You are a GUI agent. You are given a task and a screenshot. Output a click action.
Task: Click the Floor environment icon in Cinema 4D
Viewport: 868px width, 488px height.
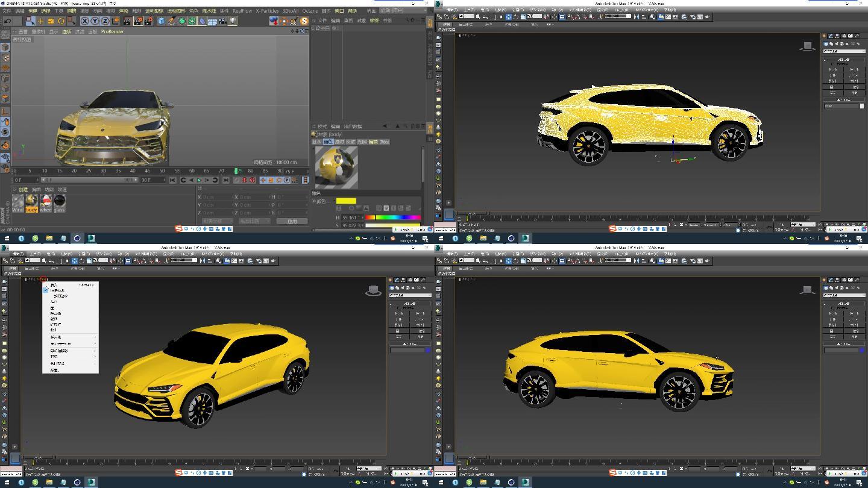click(212, 21)
